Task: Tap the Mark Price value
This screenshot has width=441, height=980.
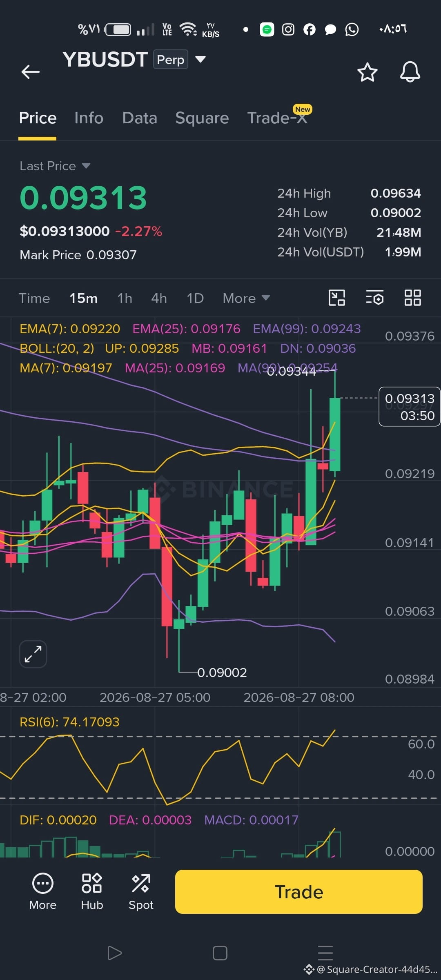Action: click(x=111, y=255)
